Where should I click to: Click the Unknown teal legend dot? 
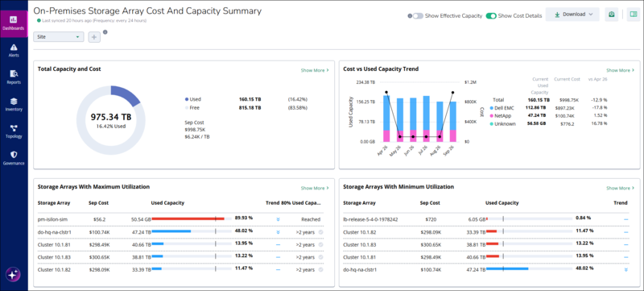tap(492, 123)
